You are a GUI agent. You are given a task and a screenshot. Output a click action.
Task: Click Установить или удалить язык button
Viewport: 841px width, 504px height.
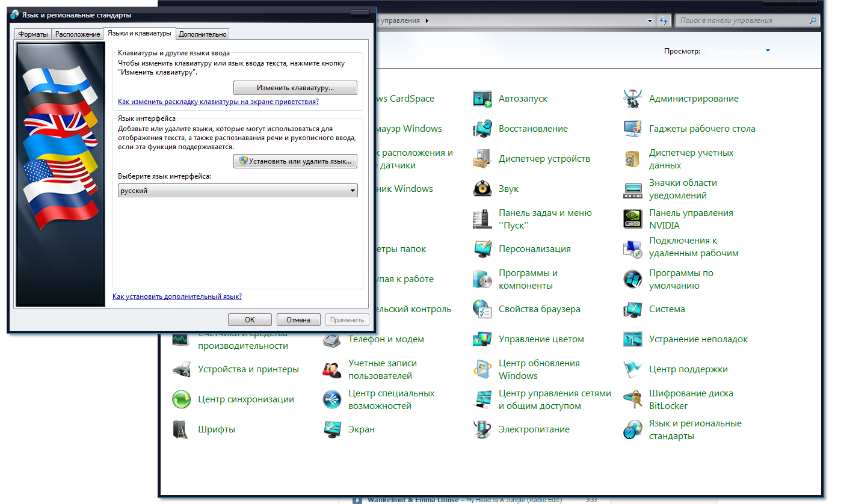[295, 161]
